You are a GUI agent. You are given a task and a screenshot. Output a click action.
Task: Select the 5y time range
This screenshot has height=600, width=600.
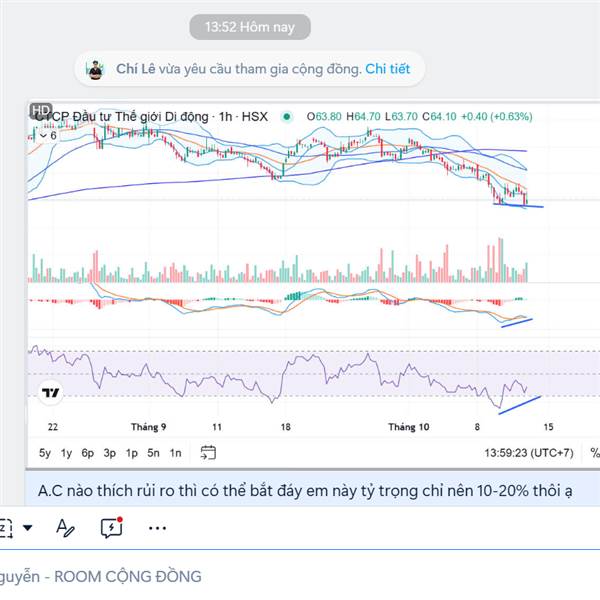[45, 453]
